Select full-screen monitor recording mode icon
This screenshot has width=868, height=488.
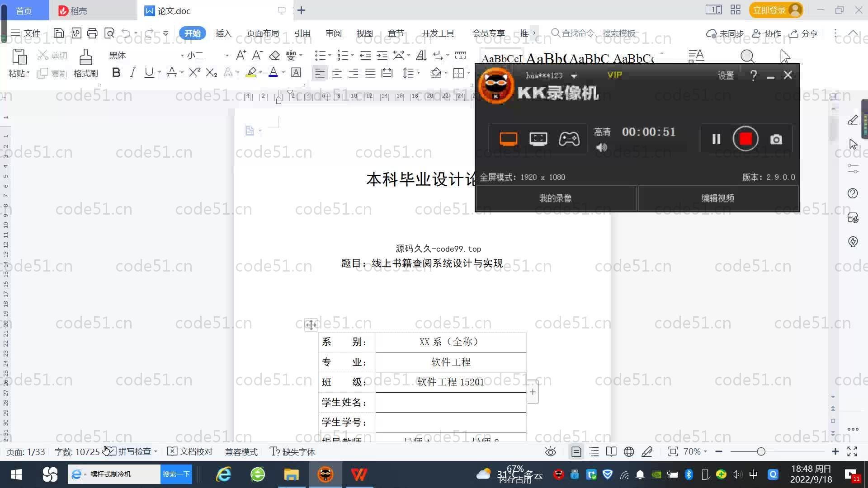tap(508, 139)
